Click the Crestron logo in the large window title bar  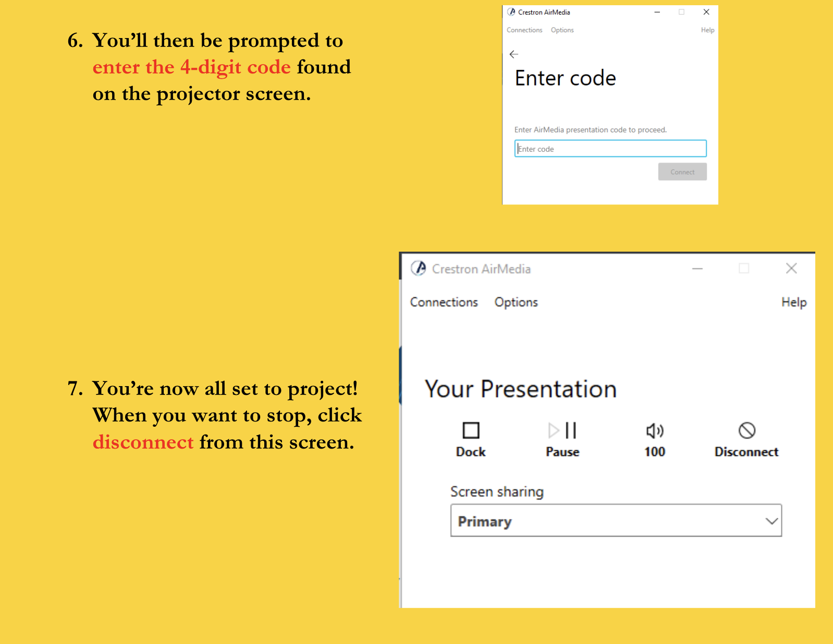[x=418, y=268]
